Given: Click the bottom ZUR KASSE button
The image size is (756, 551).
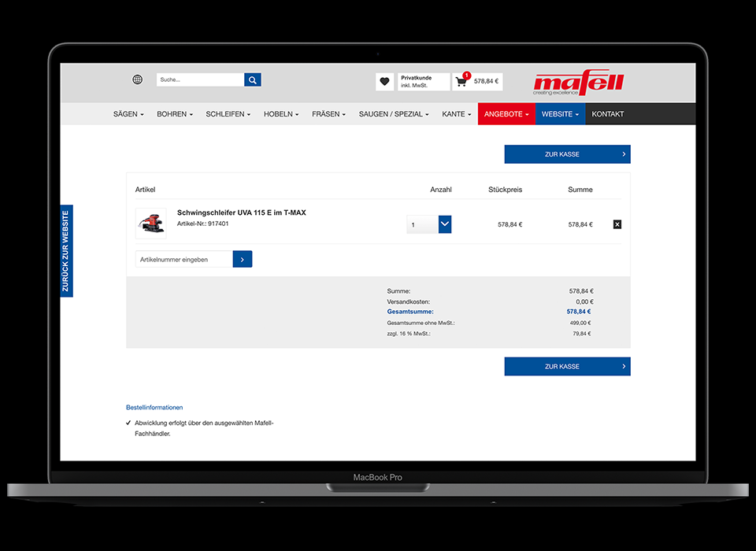Looking at the screenshot, I should click(x=568, y=366).
